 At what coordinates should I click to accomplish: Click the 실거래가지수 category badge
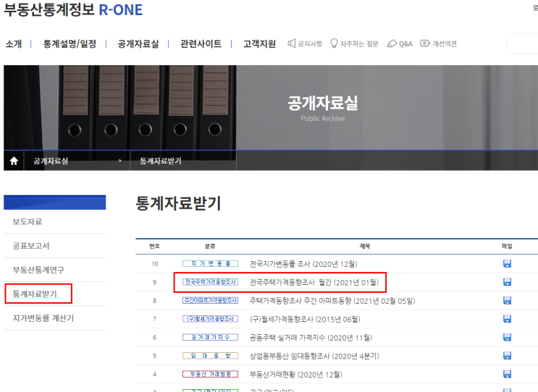210,338
